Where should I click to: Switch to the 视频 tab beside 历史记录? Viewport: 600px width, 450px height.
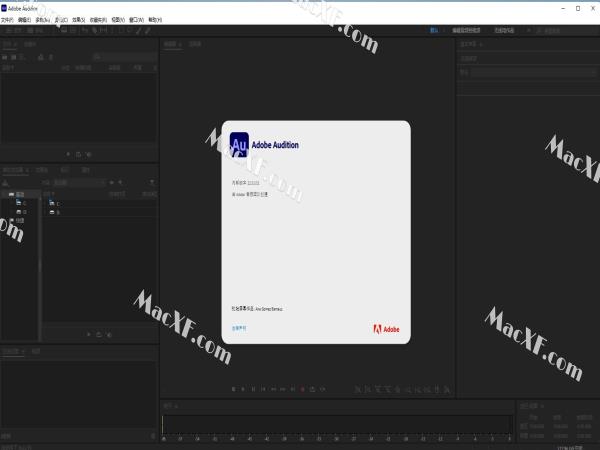coord(36,351)
